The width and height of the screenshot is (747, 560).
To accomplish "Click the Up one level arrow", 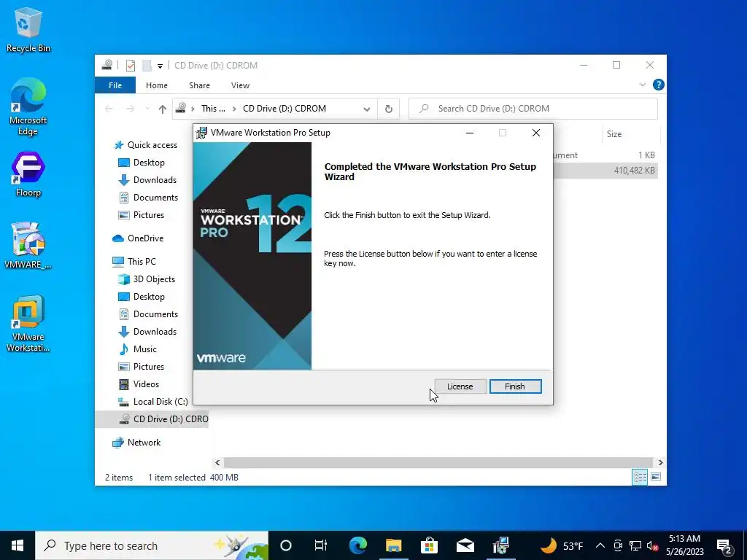I will click(x=163, y=109).
